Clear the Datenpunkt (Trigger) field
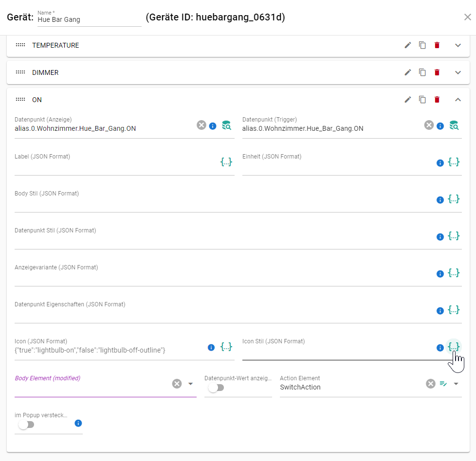Screen dimensions: 476x461 (x=429, y=125)
